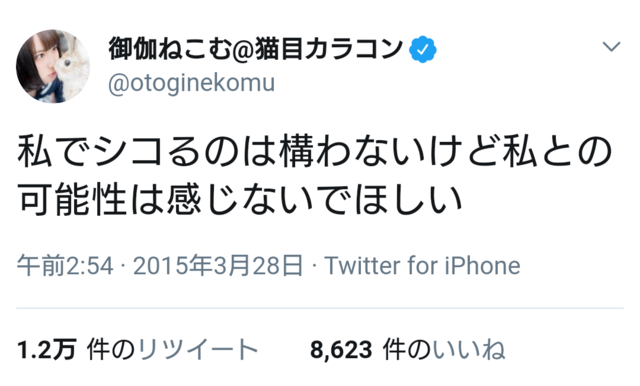Image resolution: width=640 pixels, height=386 pixels.
Task: Open the いいね list link
Action: (469, 350)
